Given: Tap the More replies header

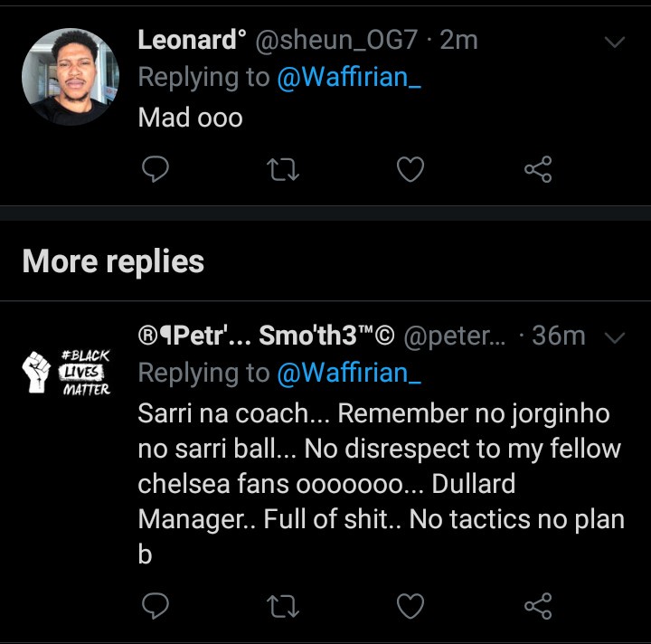Looking at the screenshot, I should pyautogui.click(x=113, y=261).
